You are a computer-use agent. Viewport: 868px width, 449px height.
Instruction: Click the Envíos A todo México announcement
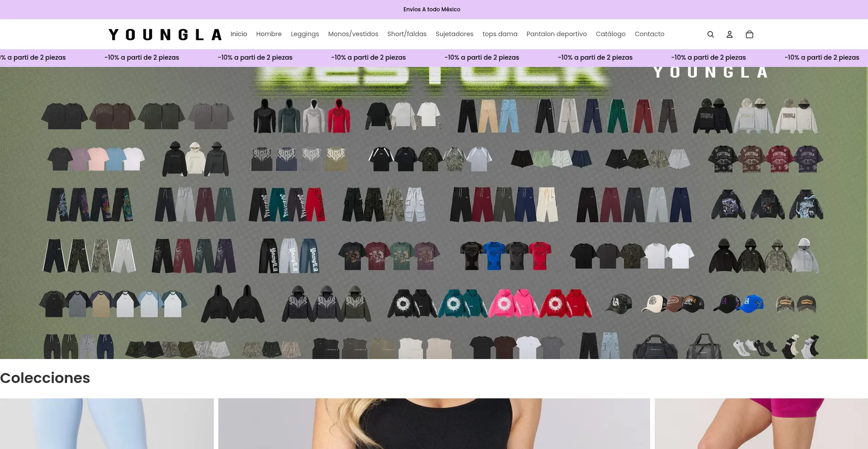tap(432, 9)
